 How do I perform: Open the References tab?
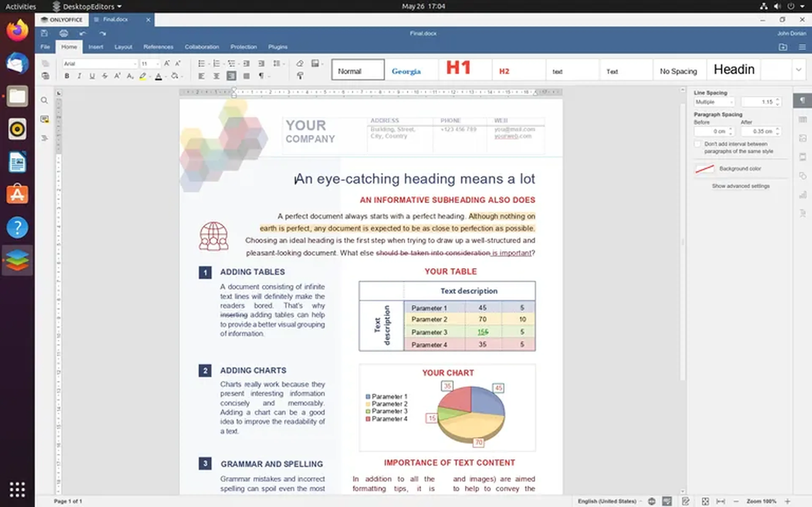tap(158, 47)
